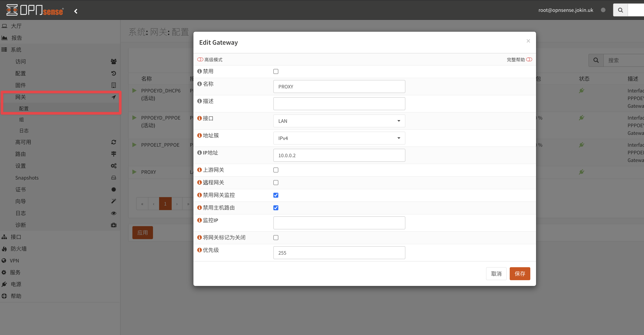
Task: Open the 报告 menu item
Action: point(60,38)
